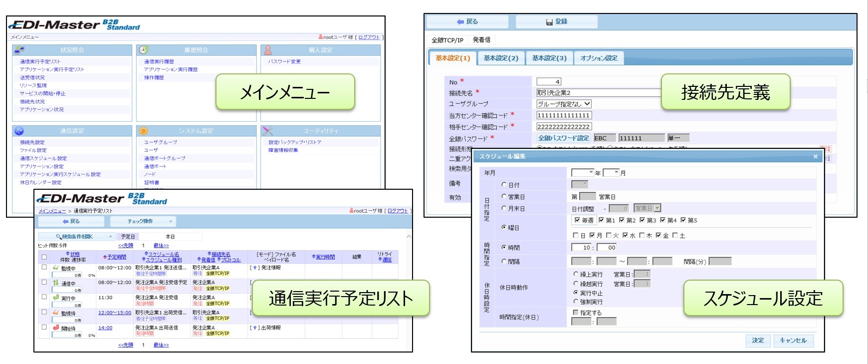Click the 接続先名 text input field
The image size is (868, 364).
599,93
